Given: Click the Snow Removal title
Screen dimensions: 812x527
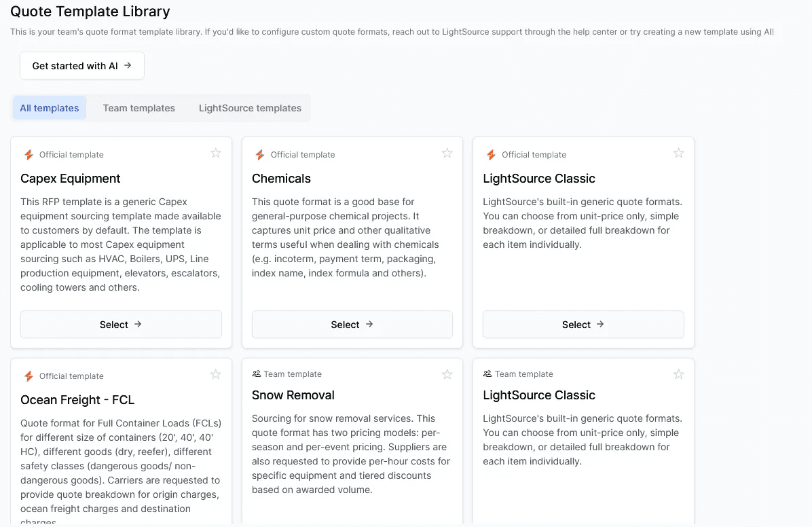Looking at the screenshot, I should pos(293,395).
